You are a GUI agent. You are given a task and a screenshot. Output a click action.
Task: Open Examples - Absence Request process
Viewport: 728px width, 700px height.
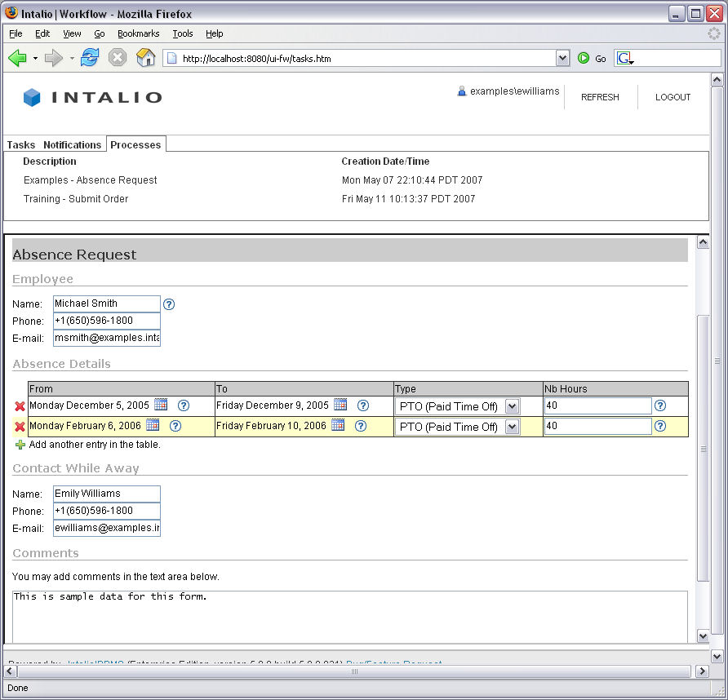coord(90,180)
